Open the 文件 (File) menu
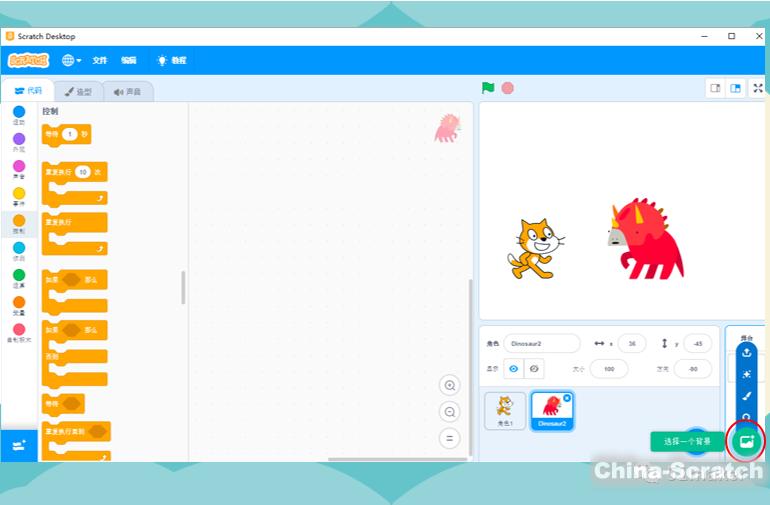This screenshot has width=770, height=505. (100, 60)
